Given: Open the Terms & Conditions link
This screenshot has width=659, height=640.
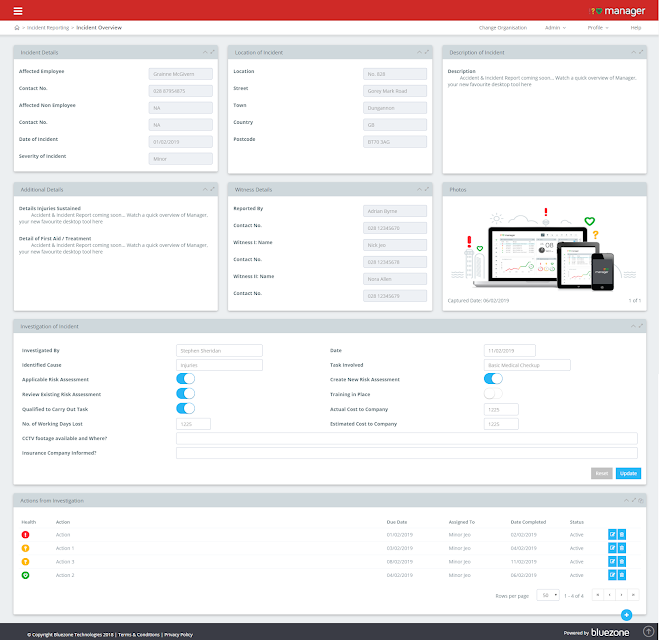Looking at the screenshot, I should coord(139,635).
